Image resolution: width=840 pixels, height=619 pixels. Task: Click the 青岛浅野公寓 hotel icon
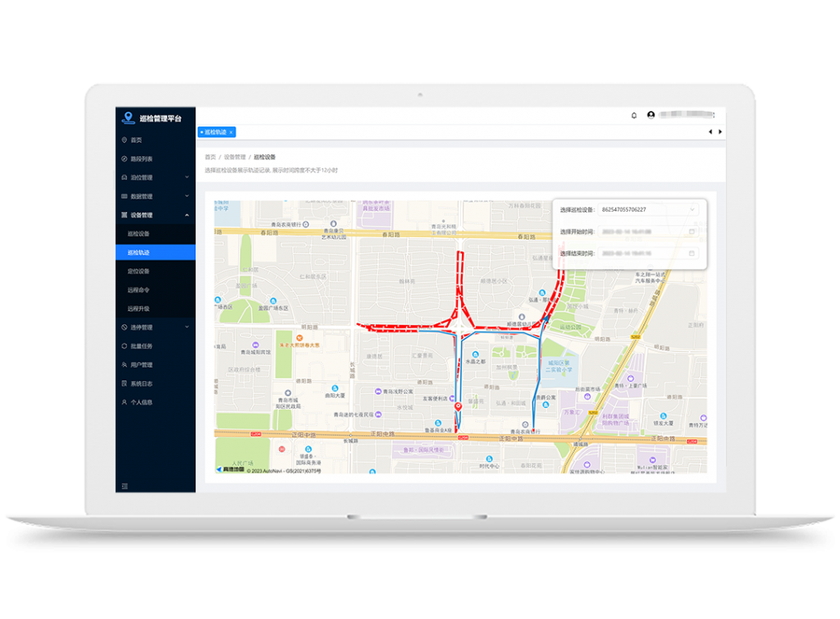(378, 392)
